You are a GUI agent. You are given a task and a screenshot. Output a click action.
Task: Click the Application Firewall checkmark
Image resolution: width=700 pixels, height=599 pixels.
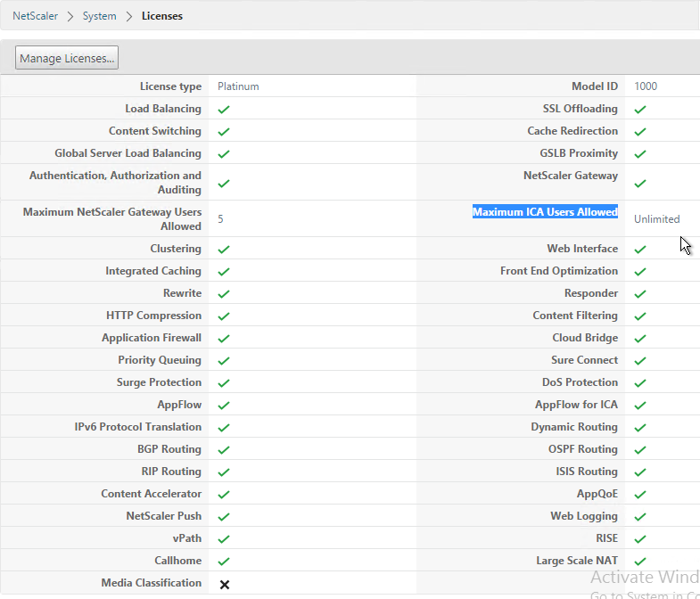tap(224, 339)
